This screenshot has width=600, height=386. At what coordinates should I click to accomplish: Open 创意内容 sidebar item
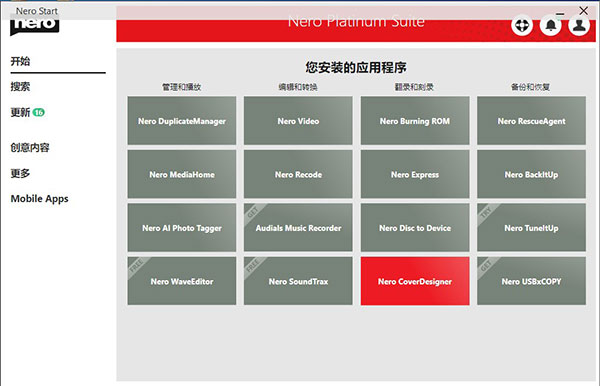pyautogui.click(x=30, y=148)
